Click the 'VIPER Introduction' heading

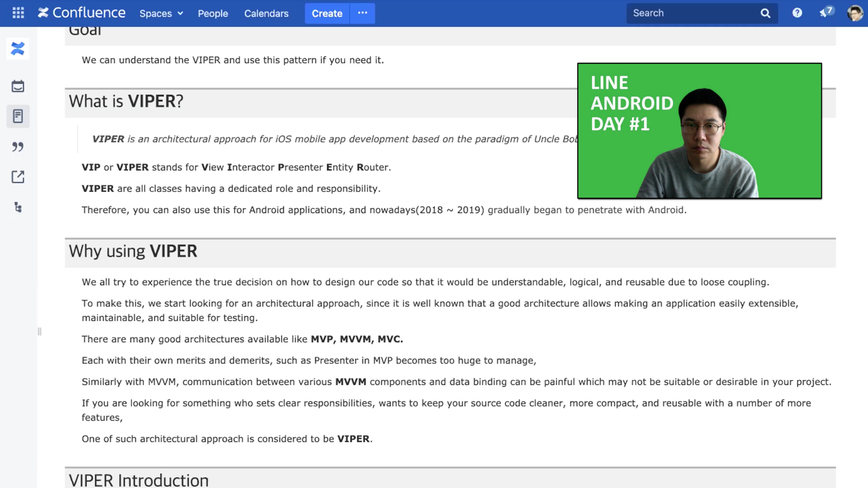tap(138, 480)
